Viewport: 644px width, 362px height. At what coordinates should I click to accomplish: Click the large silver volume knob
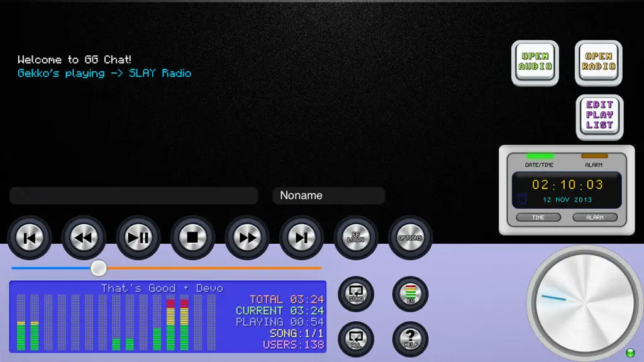pos(585,302)
